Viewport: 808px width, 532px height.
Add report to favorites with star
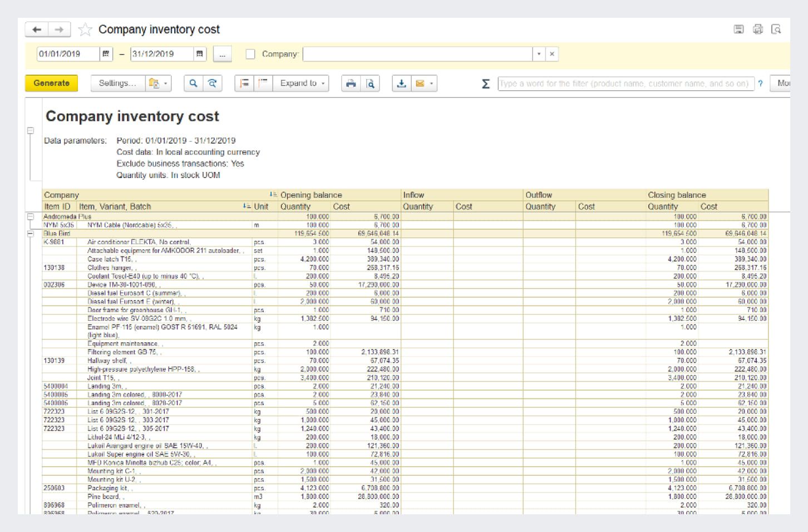(x=85, y=29)
